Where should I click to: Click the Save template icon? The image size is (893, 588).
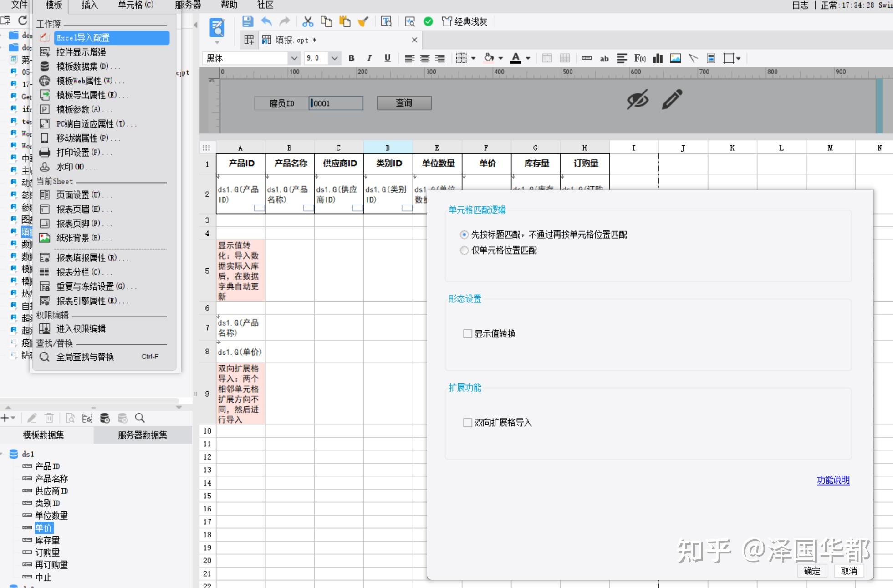(247, 21)
